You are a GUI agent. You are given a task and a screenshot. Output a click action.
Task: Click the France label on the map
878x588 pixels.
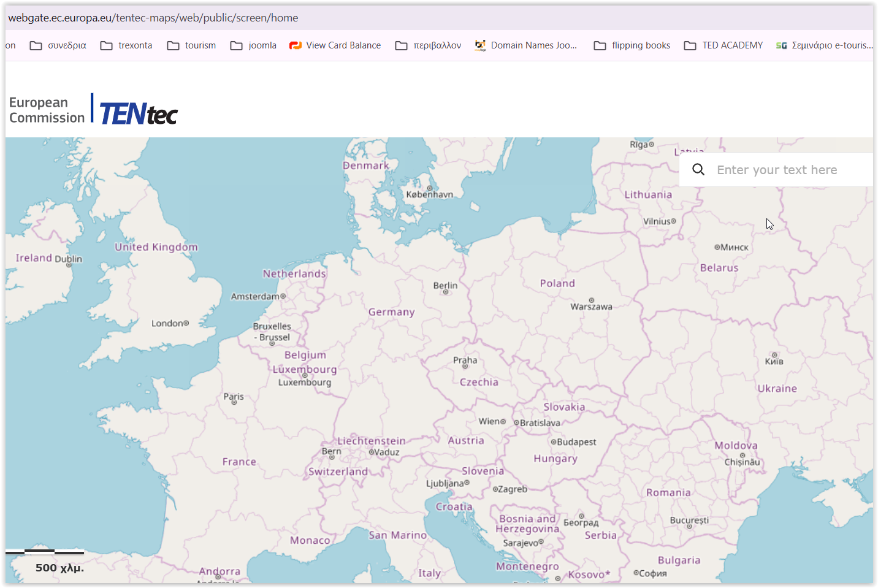[x=239, y=462]
